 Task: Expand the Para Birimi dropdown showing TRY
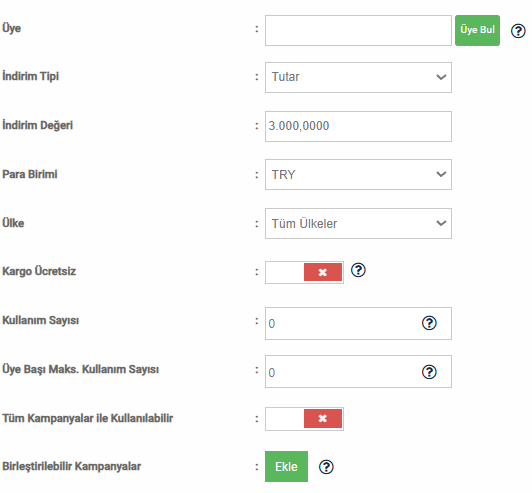[x=358, y=174]
